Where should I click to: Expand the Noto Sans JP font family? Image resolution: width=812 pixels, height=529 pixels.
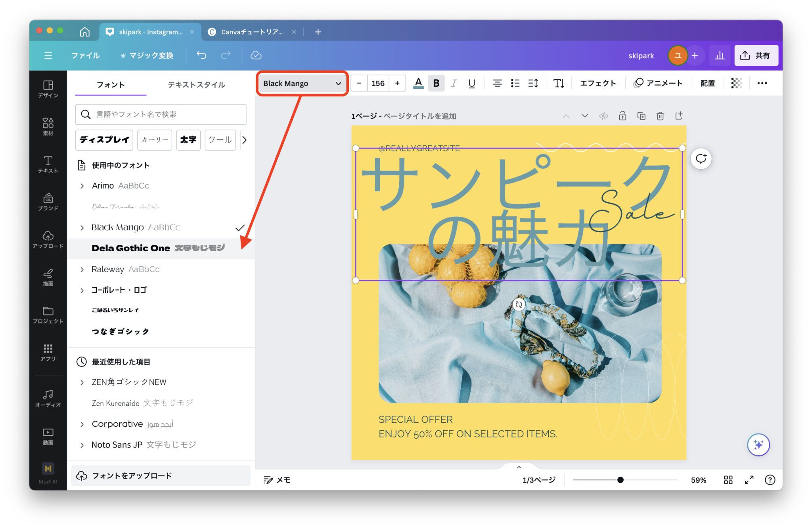pyautogui.click(x=82, y=444)
